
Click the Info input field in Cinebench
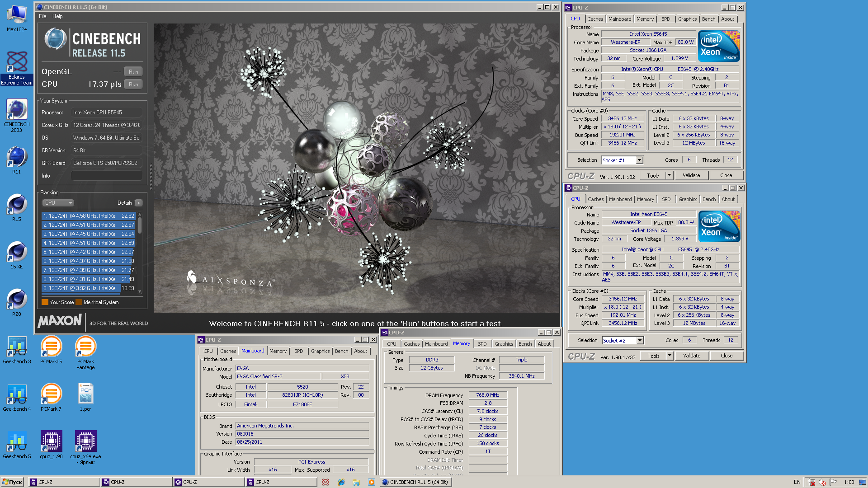point(107,176)
